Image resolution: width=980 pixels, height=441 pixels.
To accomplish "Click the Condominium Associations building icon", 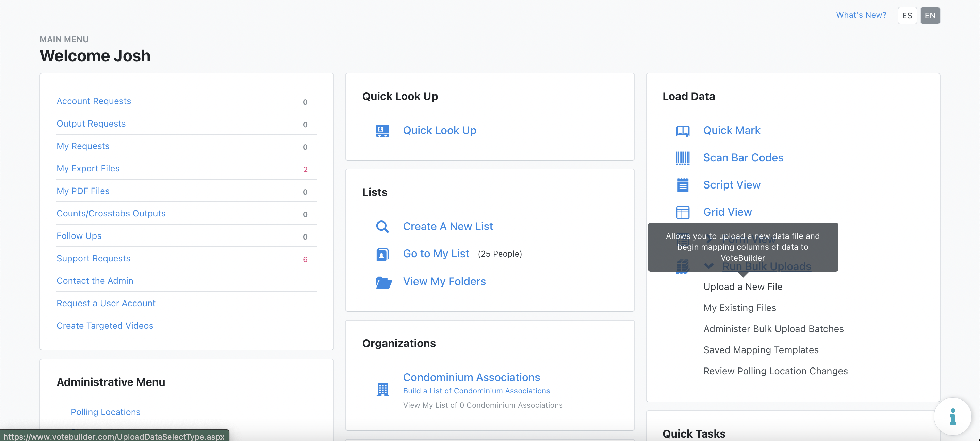I will 382,389.
